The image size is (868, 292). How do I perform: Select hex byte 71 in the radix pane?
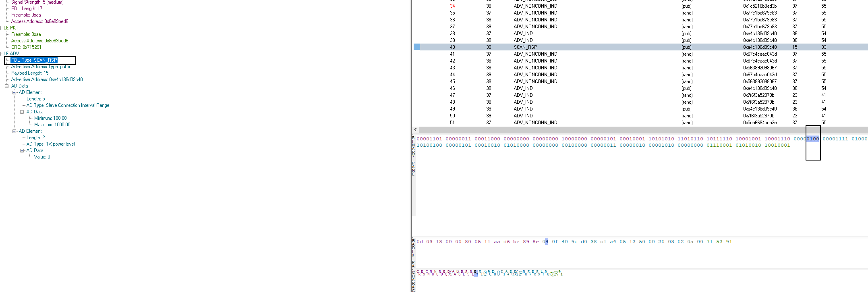710,242
